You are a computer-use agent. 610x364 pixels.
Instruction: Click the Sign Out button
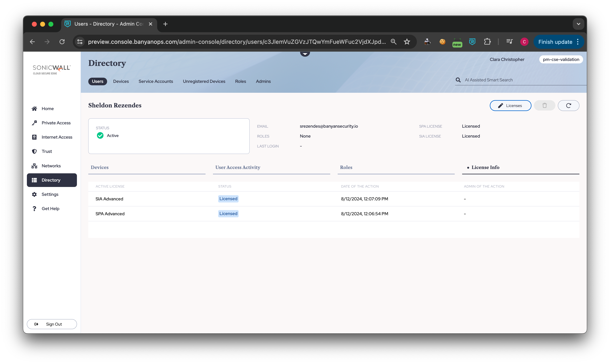(52, 324)
